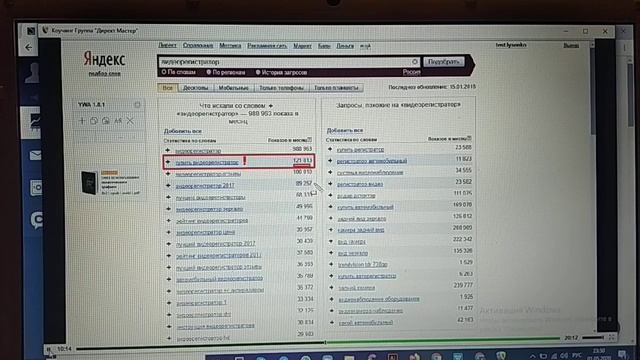Open the 'Деньги' top navigation link
Image resolution: width=640 pixels, height=360 pixels.
(345, 46)
